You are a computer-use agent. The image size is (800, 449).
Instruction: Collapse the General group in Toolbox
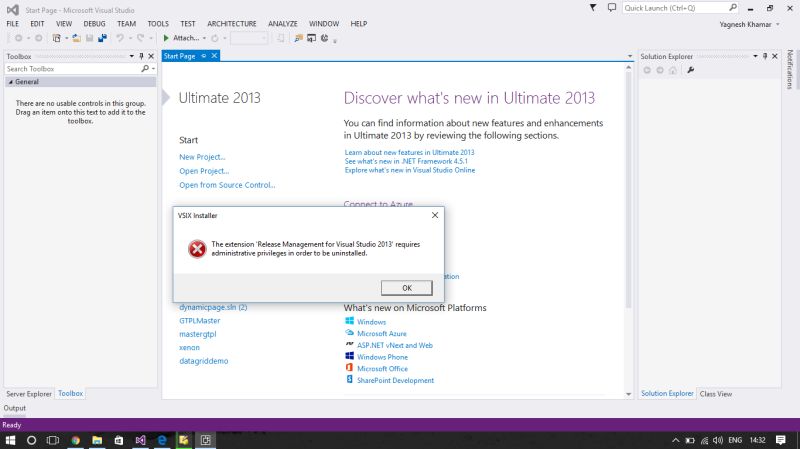11,82
